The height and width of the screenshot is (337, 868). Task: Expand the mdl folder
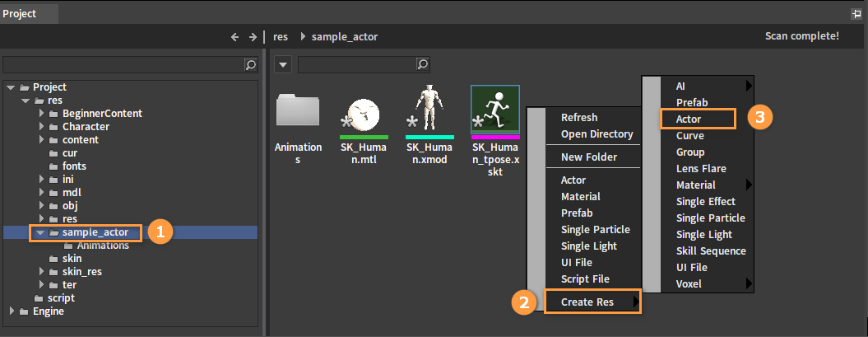click(x=41, y=193)
